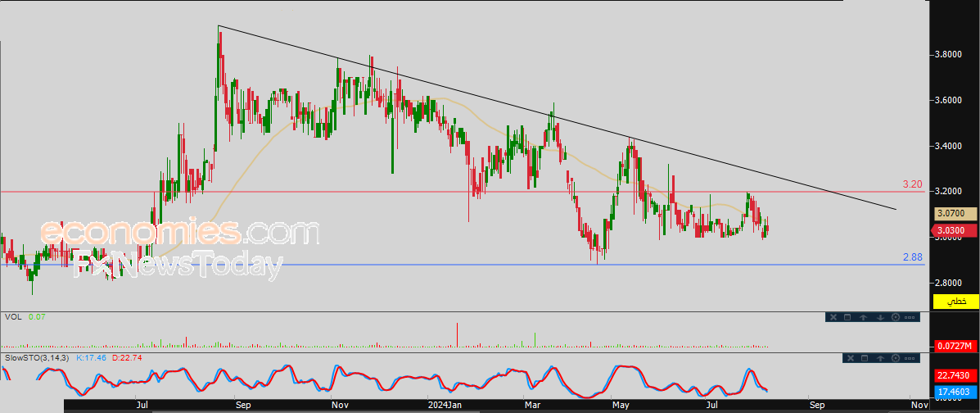This screenshot has height=413, width=980.
Task: Maximize the SlowSTO indicator panel
Action: (x=865, y=358)
